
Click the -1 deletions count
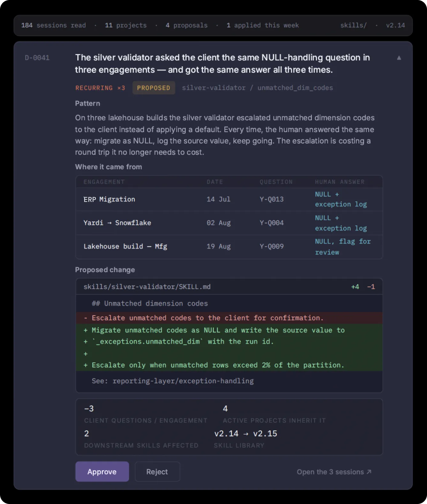click(x=371, y=287)
